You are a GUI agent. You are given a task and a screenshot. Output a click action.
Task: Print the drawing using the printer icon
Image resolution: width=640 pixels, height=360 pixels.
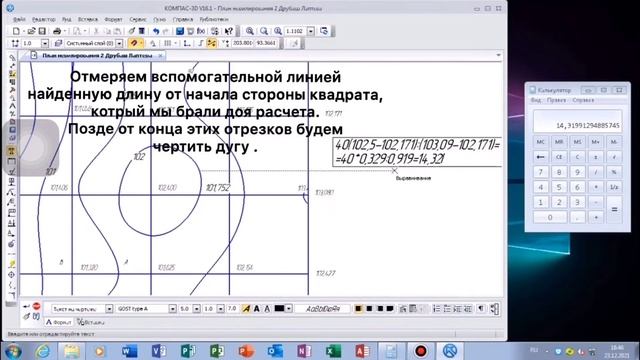(x=57, y=31)
